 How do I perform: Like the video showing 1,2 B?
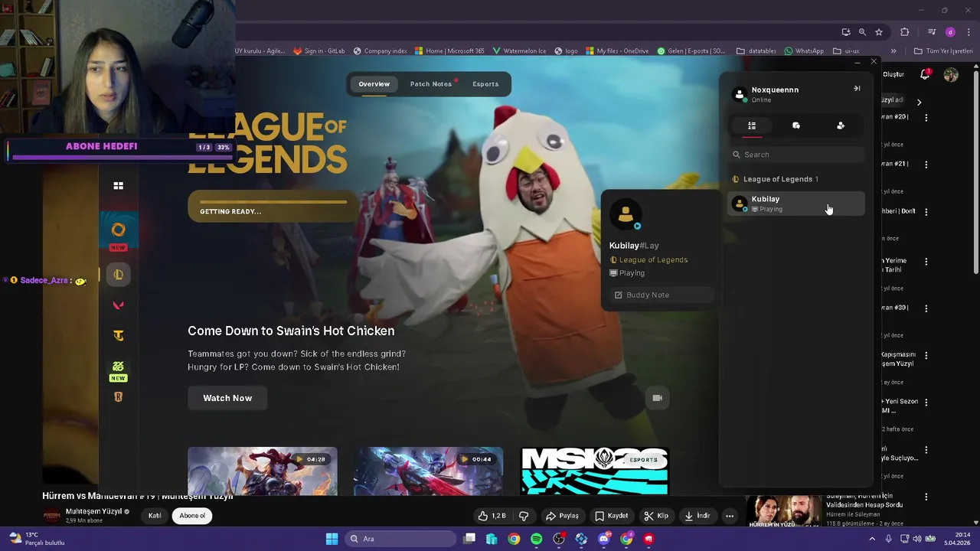[492, 516]
